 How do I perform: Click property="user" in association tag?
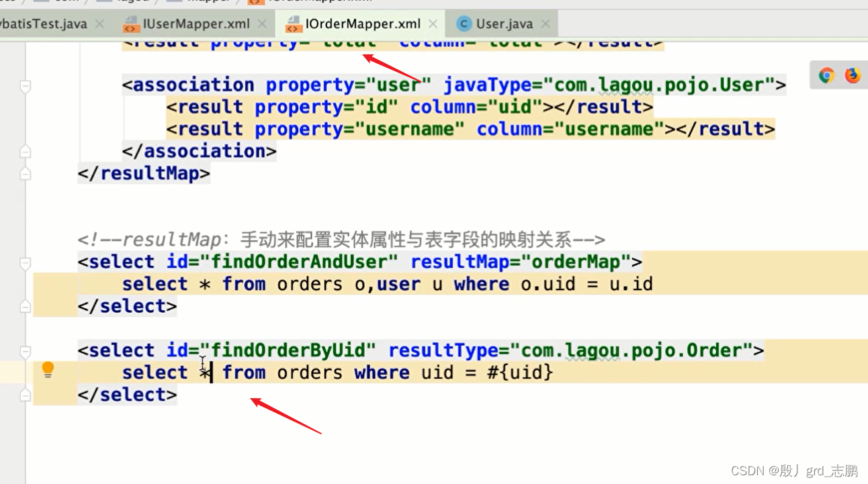click(349, 85)
